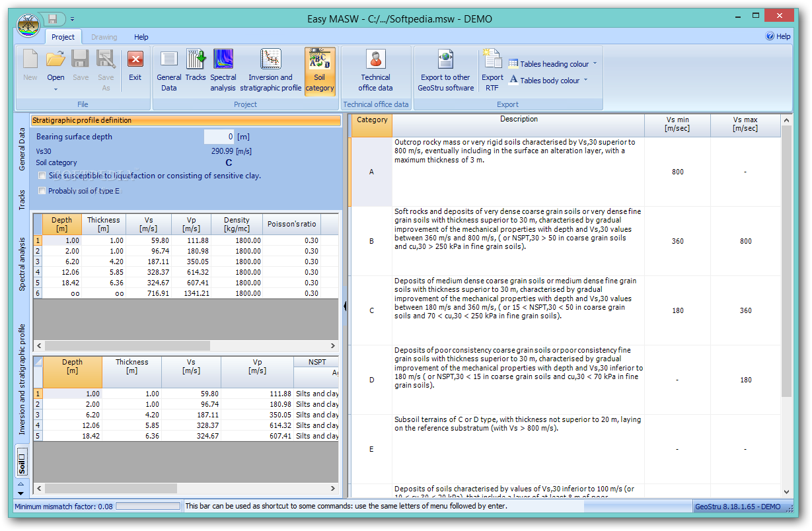Click the NSPT column header in lower table
The image size is (812, 531).
tap(317, 362)
